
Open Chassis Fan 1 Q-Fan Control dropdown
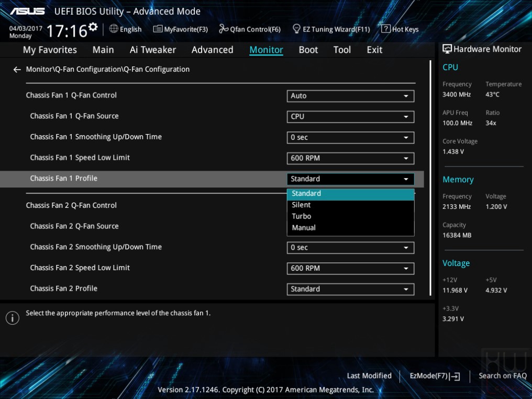(350, 96)
